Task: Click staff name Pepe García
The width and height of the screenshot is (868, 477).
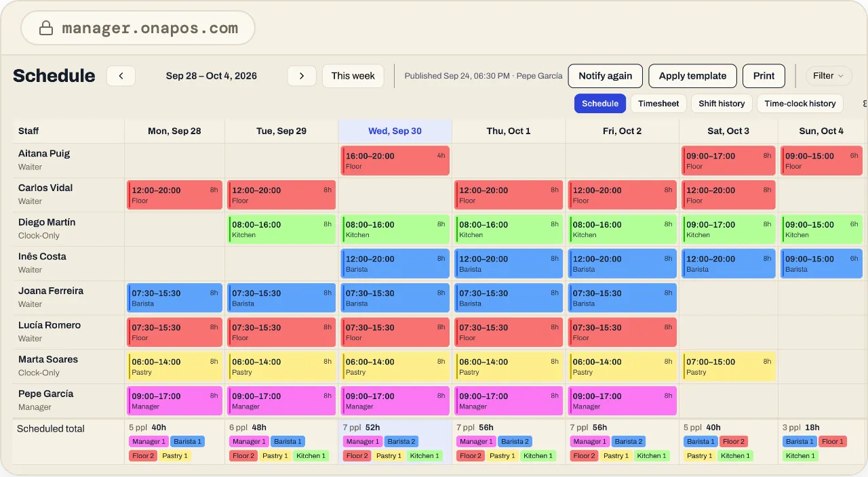Action: coord(45,394)
